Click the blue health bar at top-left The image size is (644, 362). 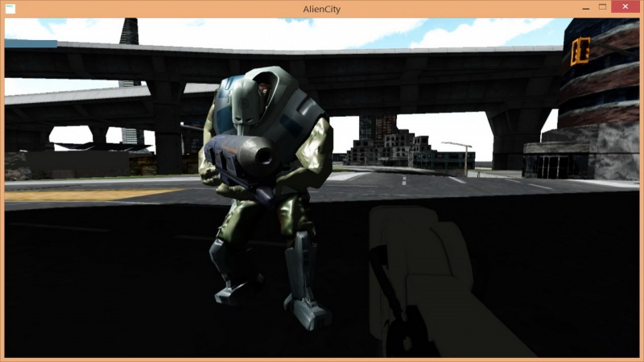[x=31, y=43]
